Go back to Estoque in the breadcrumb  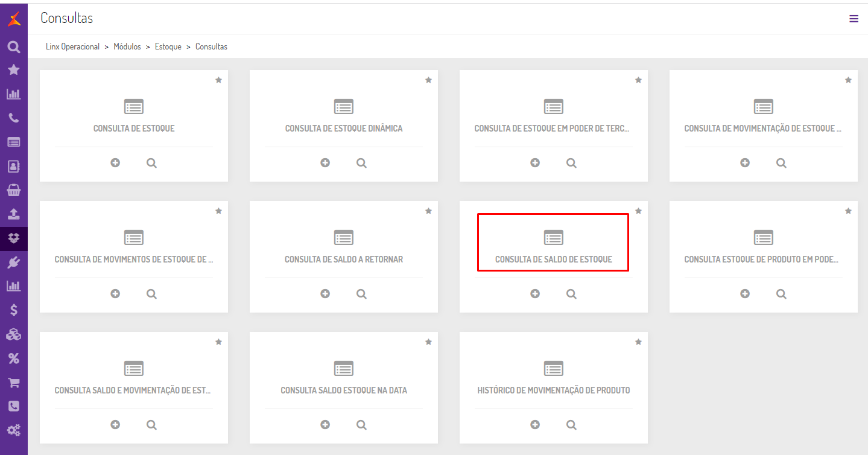tap(168, 46)
